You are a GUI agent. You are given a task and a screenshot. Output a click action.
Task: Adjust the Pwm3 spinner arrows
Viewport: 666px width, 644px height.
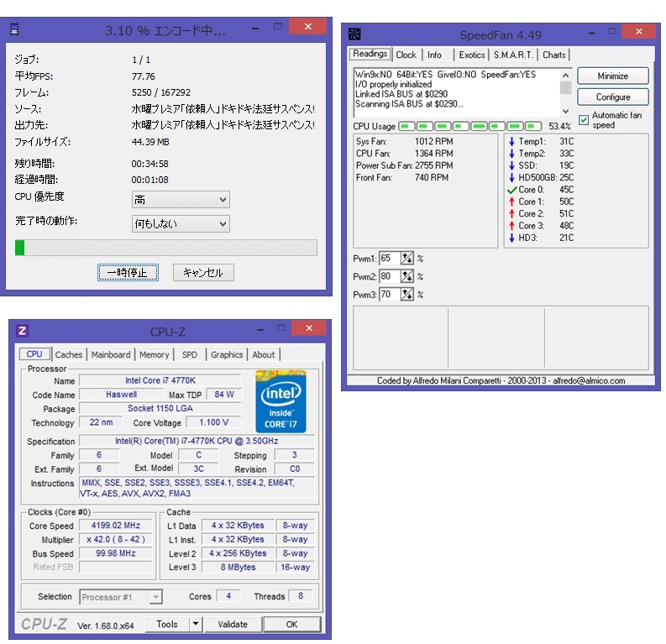point(406,294)
